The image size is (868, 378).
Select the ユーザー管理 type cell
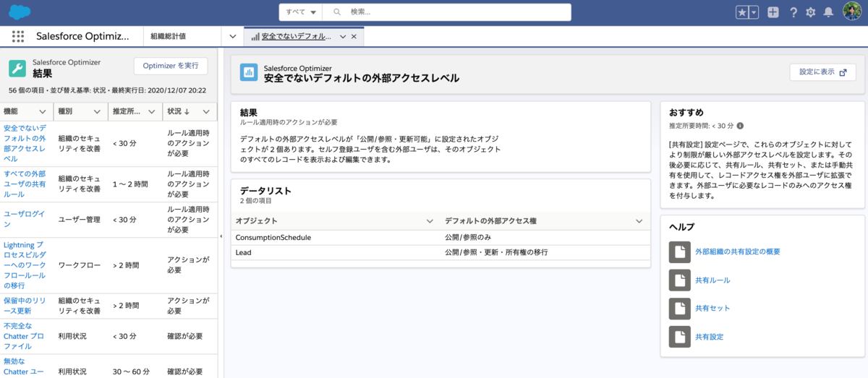click(80, 219)
